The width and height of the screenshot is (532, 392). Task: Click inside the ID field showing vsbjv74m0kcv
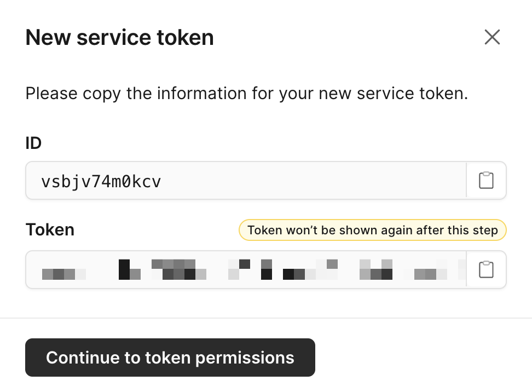point(246,180)
